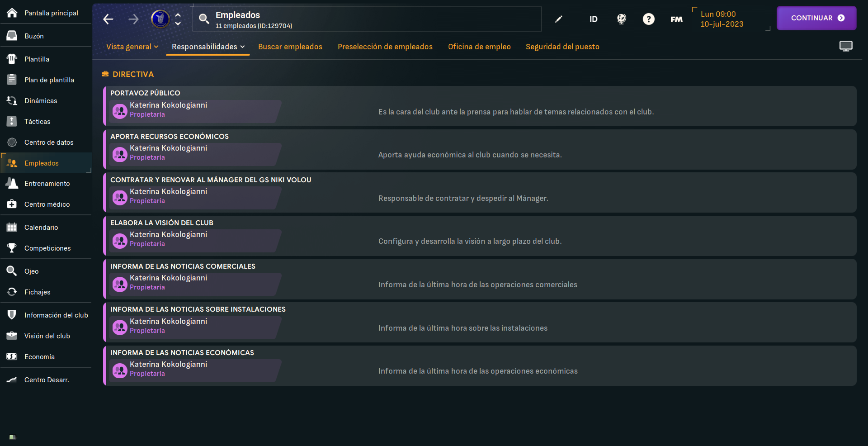The width and height of the screenshot is (868, 446).
Task: Click 'Configura y desarrolla la visión' description
Action: (470, 241)
